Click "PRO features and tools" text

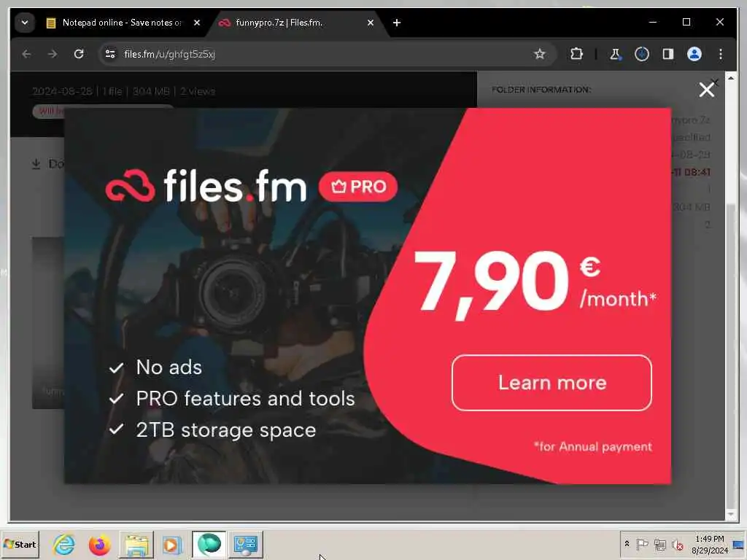pyautogui.click(x=245, y=399)
